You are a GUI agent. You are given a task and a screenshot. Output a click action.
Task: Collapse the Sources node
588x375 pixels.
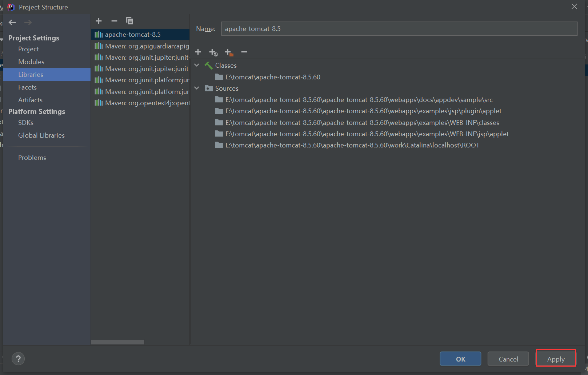coord(197,88)
